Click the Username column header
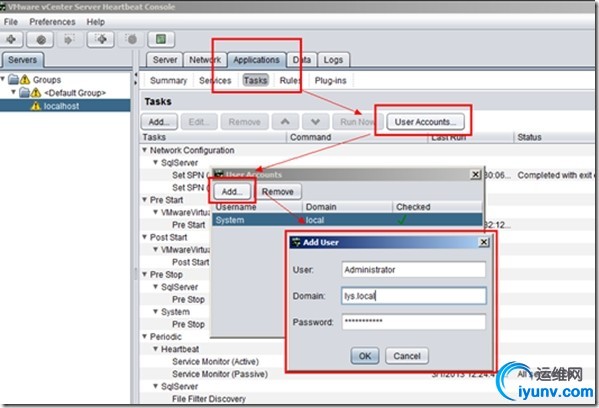 point(257,207)
